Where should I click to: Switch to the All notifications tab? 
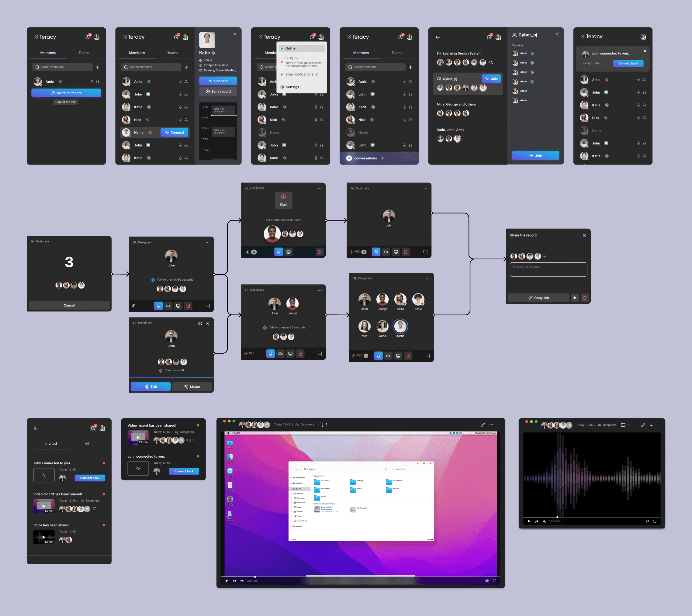[x=87, y=444]
